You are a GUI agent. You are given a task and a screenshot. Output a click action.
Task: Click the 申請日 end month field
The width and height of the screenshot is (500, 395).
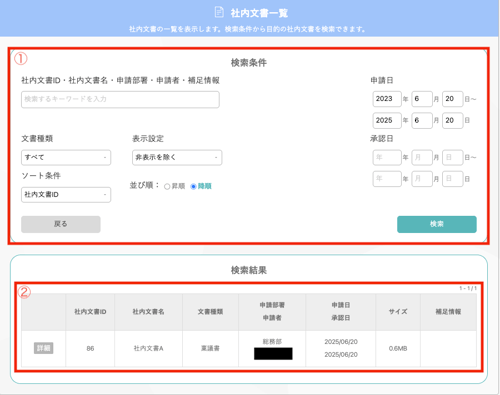(422, 120)
